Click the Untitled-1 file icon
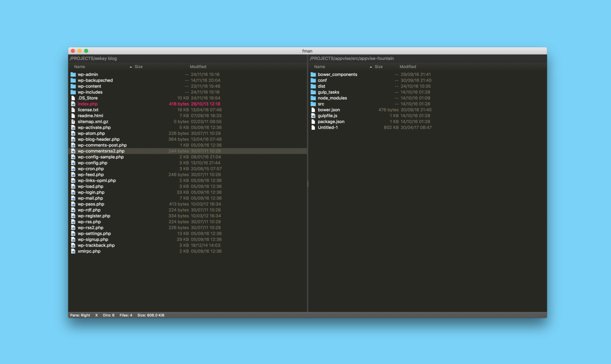Viewport: 611px width, 364px height. (313, 127)
